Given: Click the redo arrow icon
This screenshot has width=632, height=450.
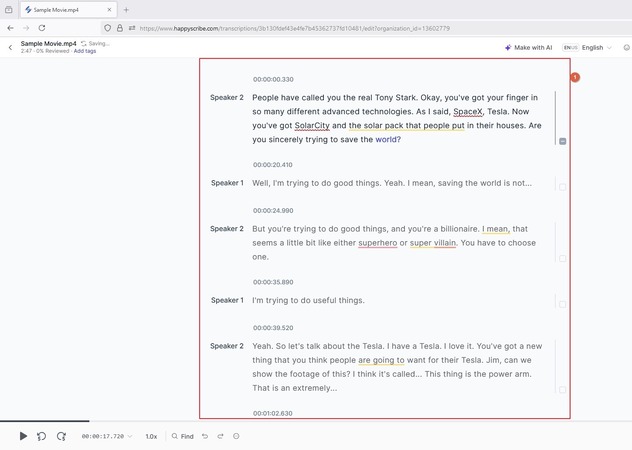Looking at the screenshot, I should coord(220,436).
